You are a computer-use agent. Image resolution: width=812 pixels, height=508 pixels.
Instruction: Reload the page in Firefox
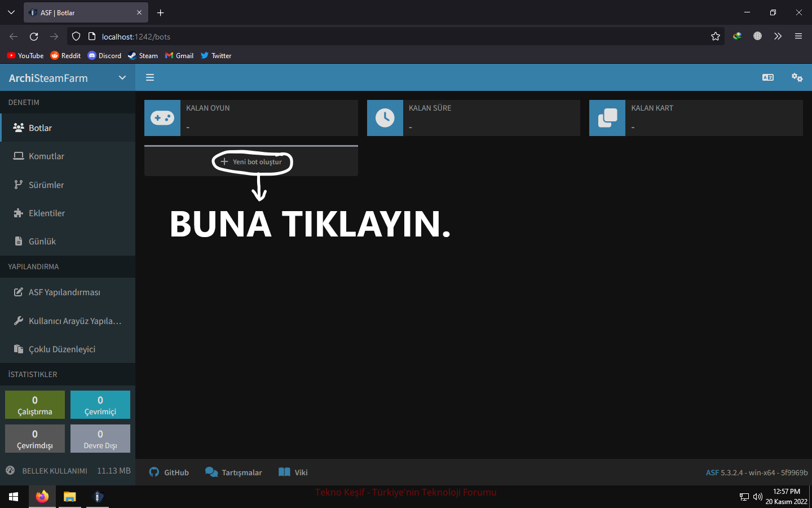pyautogui.click(x=34, y=37)
